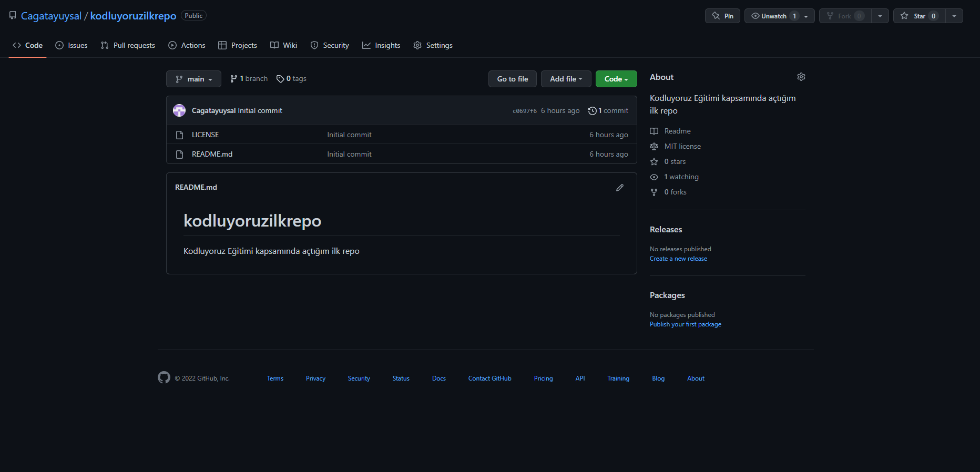Click the Go to file button

point(513,79)
